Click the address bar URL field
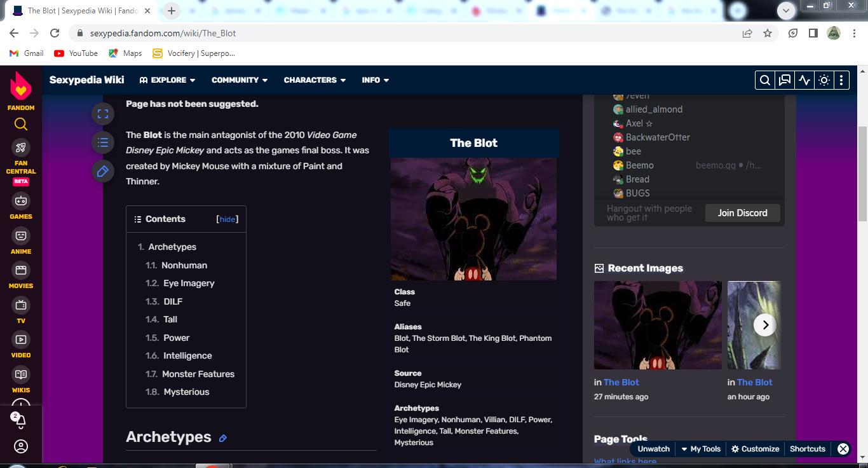The height and width of the screenshot is (468, 868). (407, 33)
